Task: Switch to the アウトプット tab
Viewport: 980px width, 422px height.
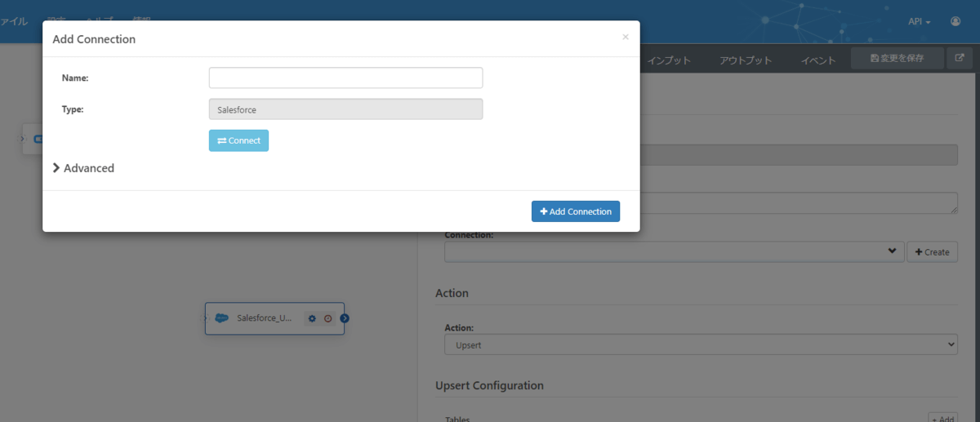Action: pyautogui.click(x=746, y=60)
